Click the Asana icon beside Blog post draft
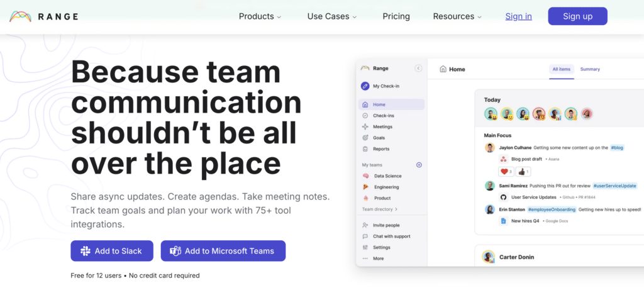 (504, 159)
